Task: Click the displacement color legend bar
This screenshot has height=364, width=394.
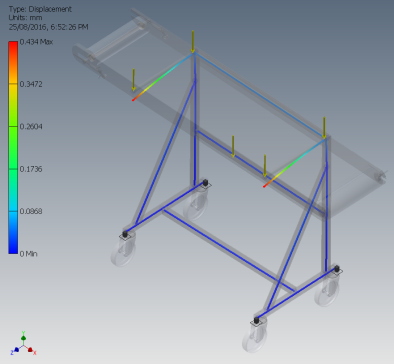Action: coord(13,148)
